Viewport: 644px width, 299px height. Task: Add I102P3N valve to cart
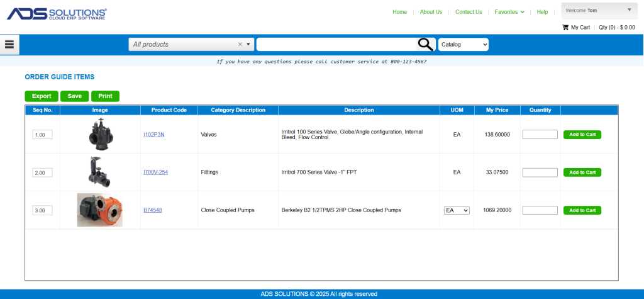pyautogui.click(x=582, y=135)
